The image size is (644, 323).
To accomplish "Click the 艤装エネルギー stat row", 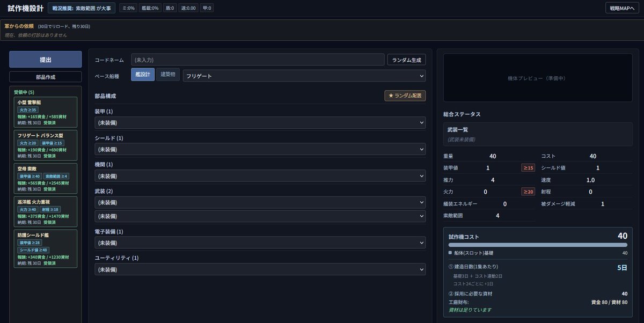I will coord(489,204).
